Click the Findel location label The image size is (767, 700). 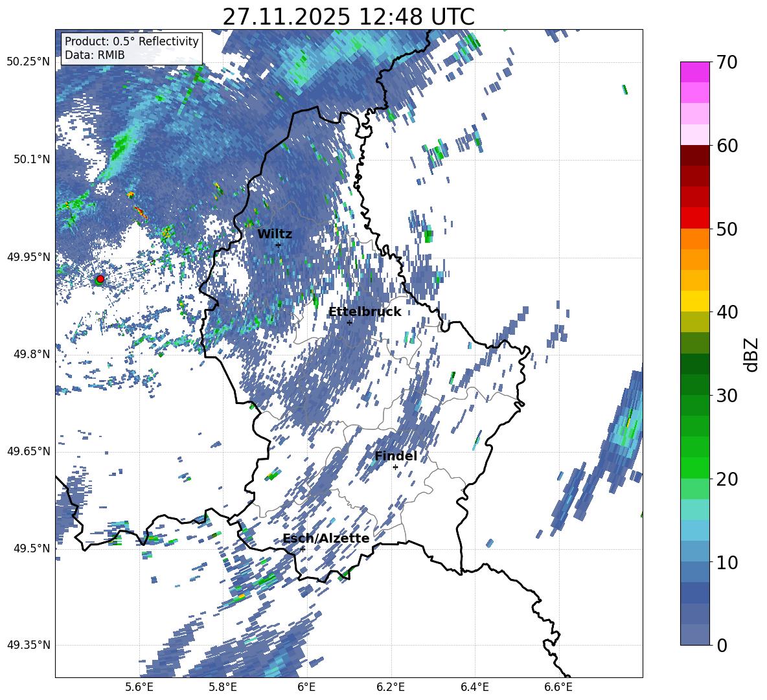coord(396,456)
